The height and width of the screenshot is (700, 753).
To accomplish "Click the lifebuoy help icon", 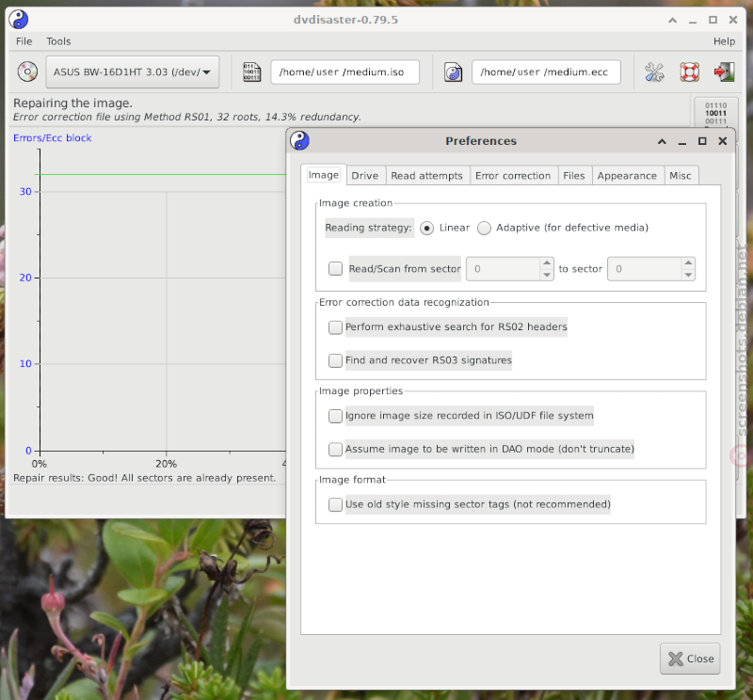I will [x=690, y=72].
